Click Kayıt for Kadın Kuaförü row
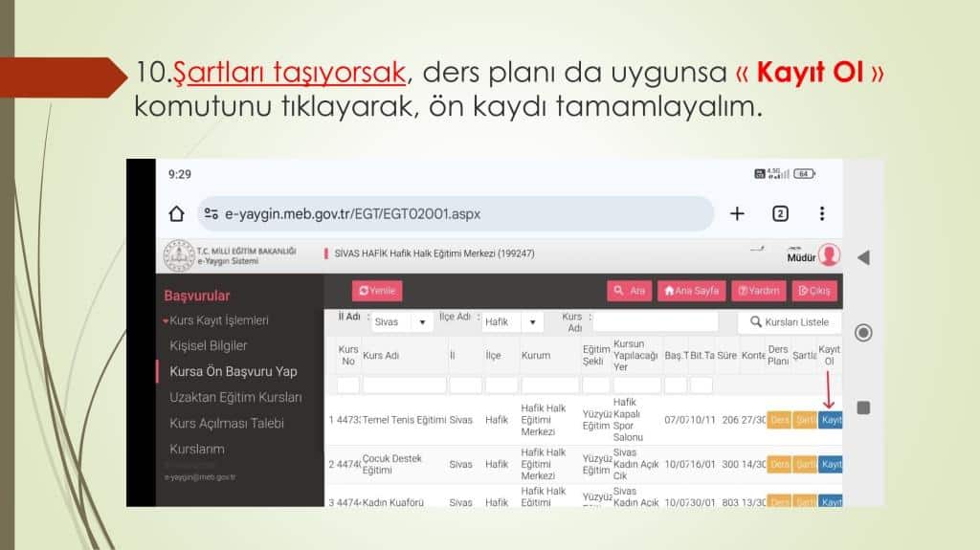This screenshot has width=980, height=550. tap(831, 500)
